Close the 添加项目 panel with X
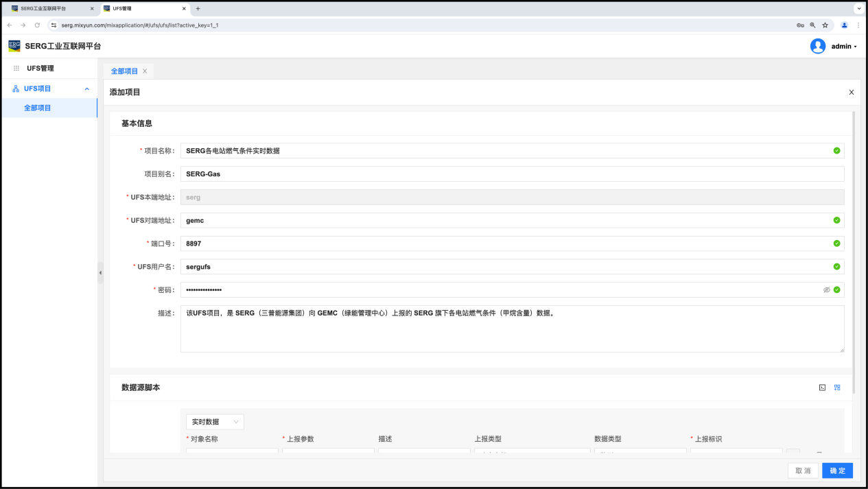Viewport: 868px width, 489px height. coord(852,92)
